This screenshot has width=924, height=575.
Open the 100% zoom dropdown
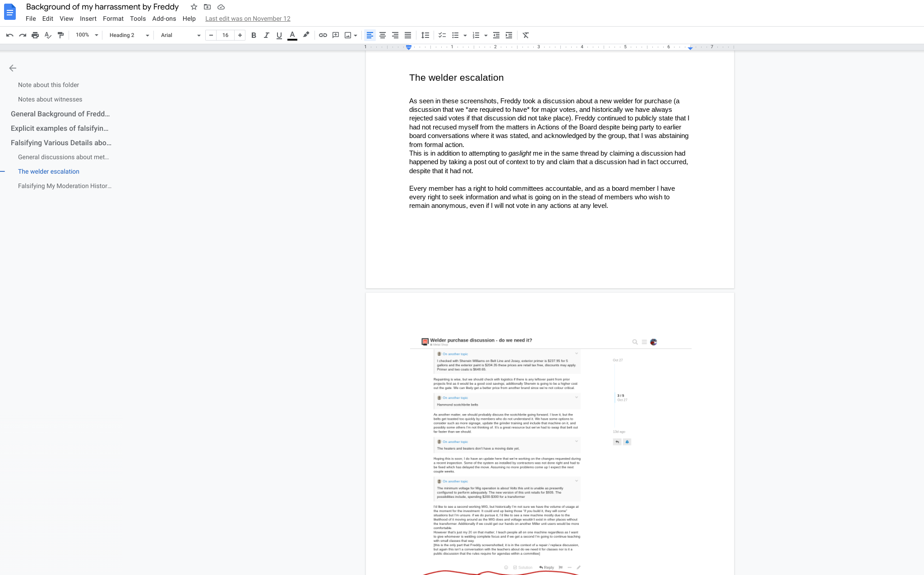pyautogui.click(x=87, y=35)
